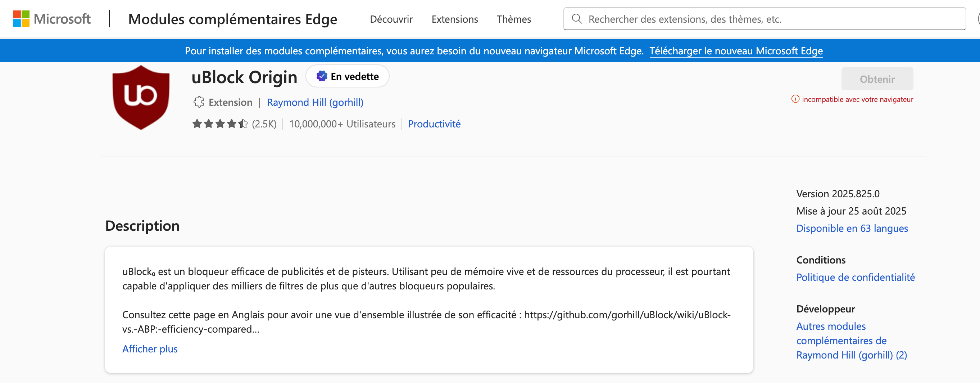Open Télécharger le nouveau Microsoft Edge link
Viewport: 980px width, 383px height.
coord(736,50)
